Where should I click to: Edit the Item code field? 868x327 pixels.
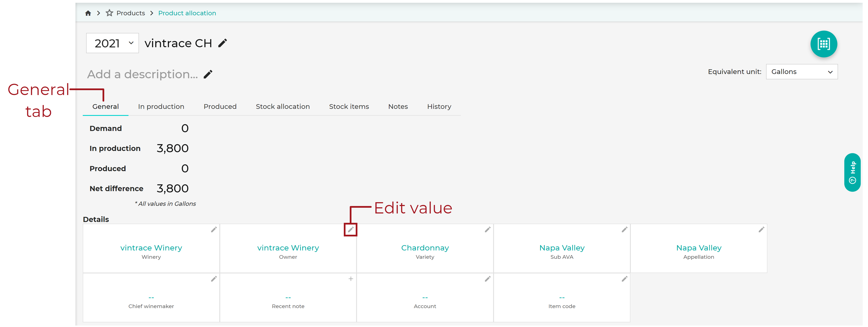click(625, 279)
